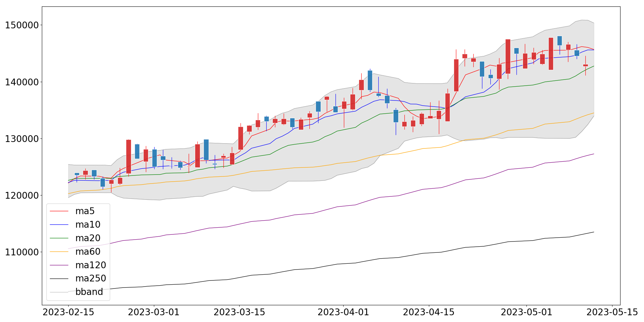Viewport: 644px width, 322px height.
Task: Click the black ma250 legend line sample
Action: (59, 279)
